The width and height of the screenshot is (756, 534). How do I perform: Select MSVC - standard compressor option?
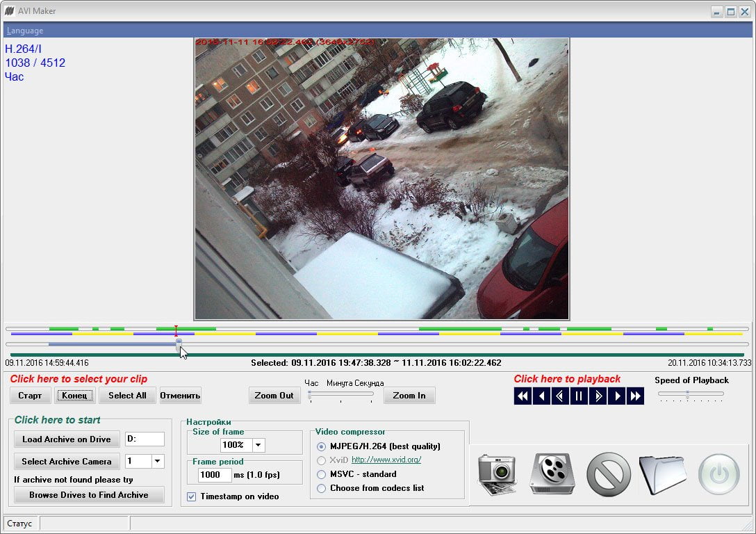tap(321, 474)
